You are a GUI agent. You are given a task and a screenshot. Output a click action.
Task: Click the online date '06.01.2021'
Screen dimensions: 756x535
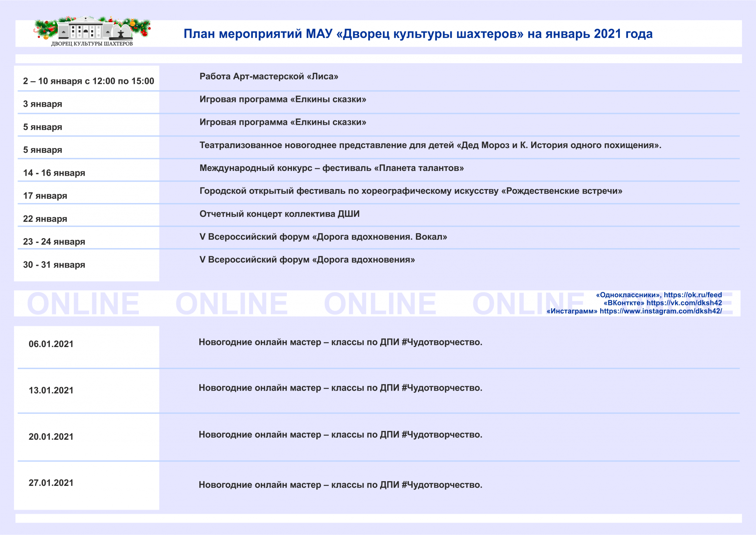pos(51,344)
